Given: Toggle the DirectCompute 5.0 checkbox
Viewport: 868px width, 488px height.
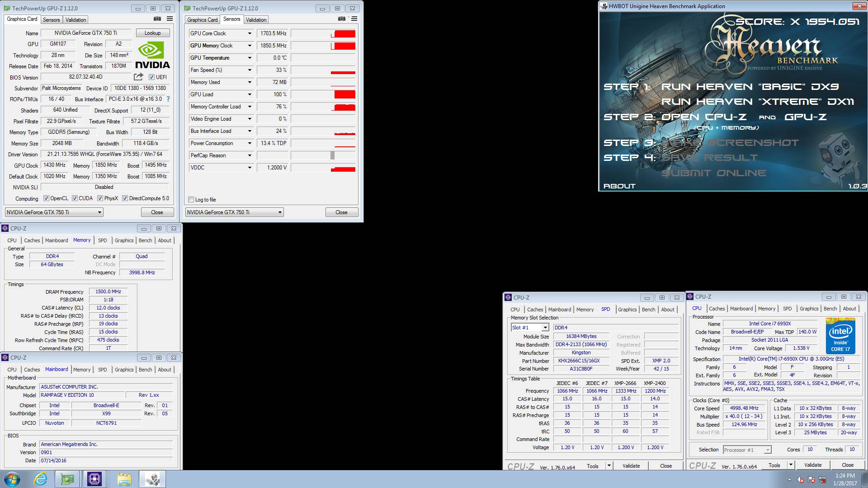Looking at the screenshot, I should (125, 198).
